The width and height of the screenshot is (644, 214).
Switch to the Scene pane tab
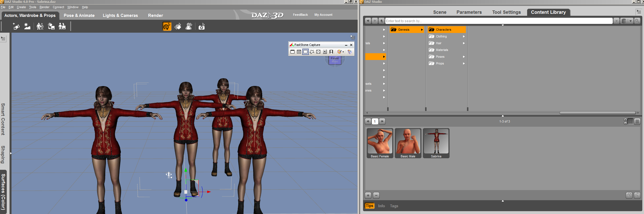point(440,12)
